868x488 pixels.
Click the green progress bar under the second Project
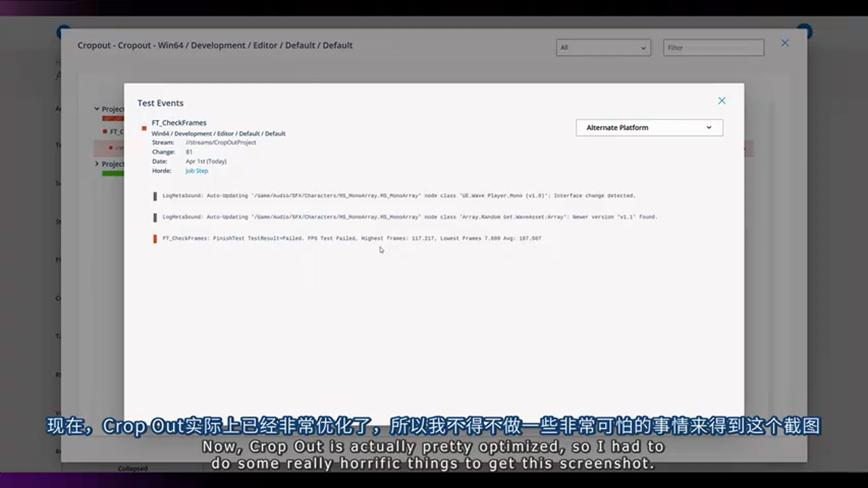tap(113, 174)
